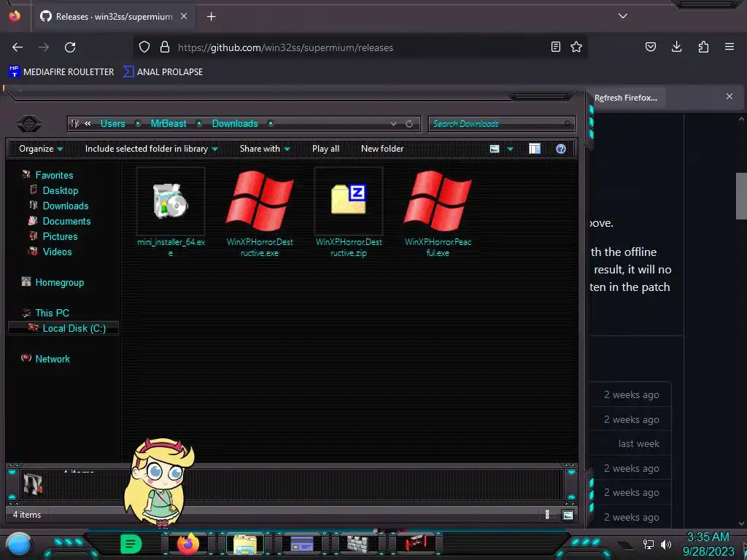The width and height of the screenshot is (747, 560).
Task: Open the list all tabs chevron
Action: (x=623, y=16)
